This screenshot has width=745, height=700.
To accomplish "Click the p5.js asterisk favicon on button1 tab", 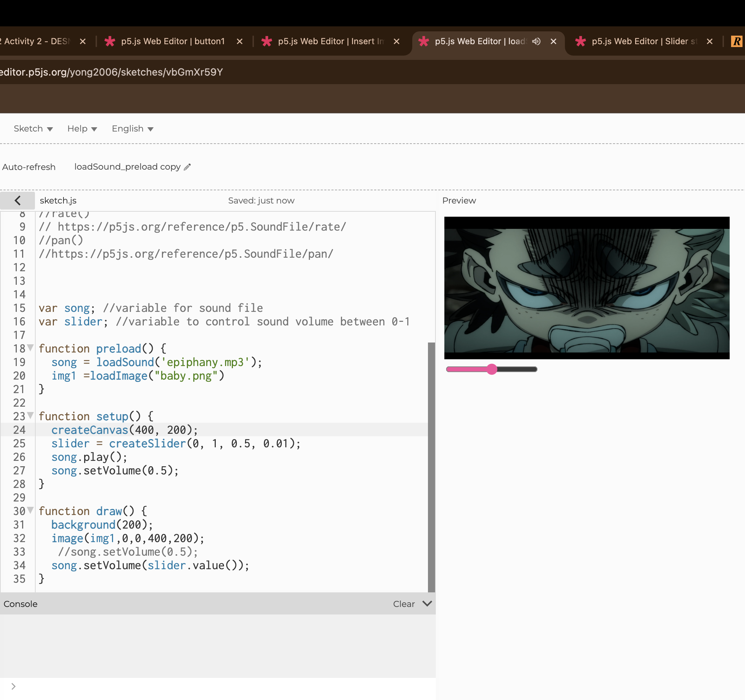I will coord(110,41).
